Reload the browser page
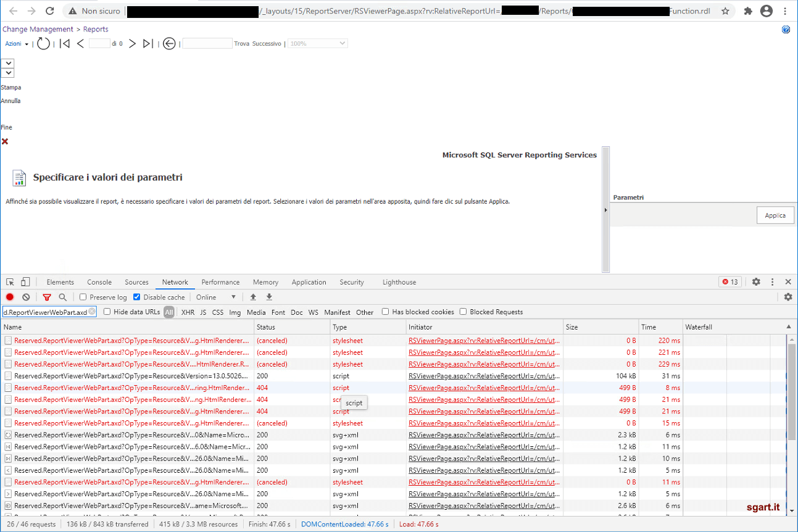 pos(50,11)
